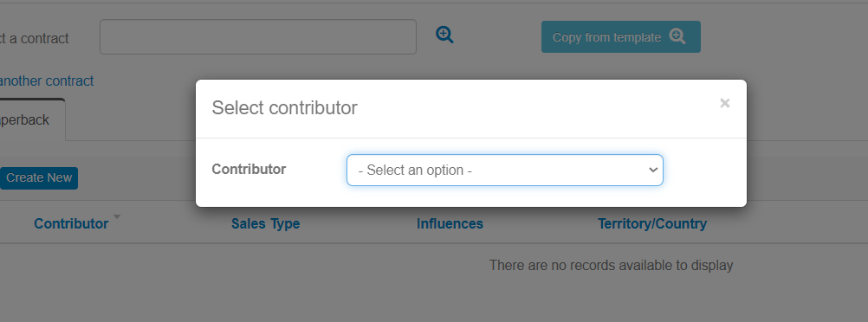Click the 'Select contributor' dialog title
The image size is (868, 322).
click(x=284, y=108)
